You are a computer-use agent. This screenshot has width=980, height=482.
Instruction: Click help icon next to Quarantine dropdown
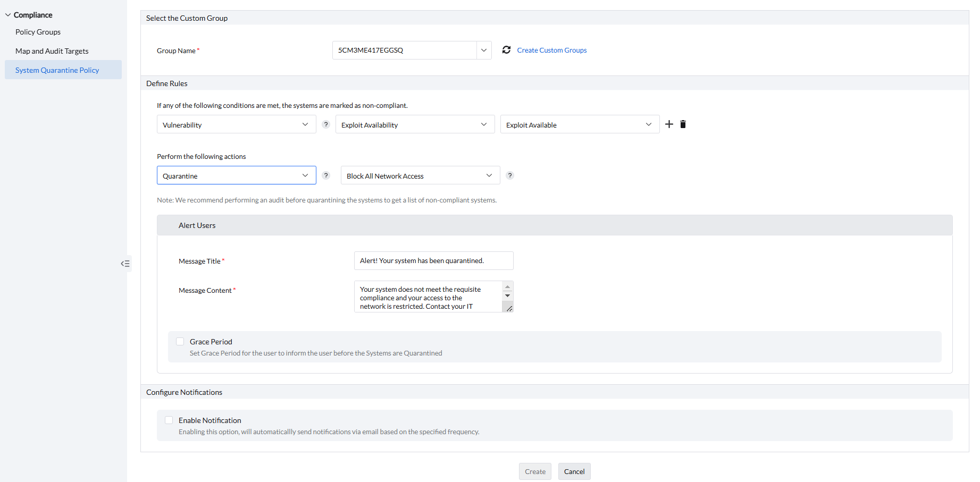326,175
